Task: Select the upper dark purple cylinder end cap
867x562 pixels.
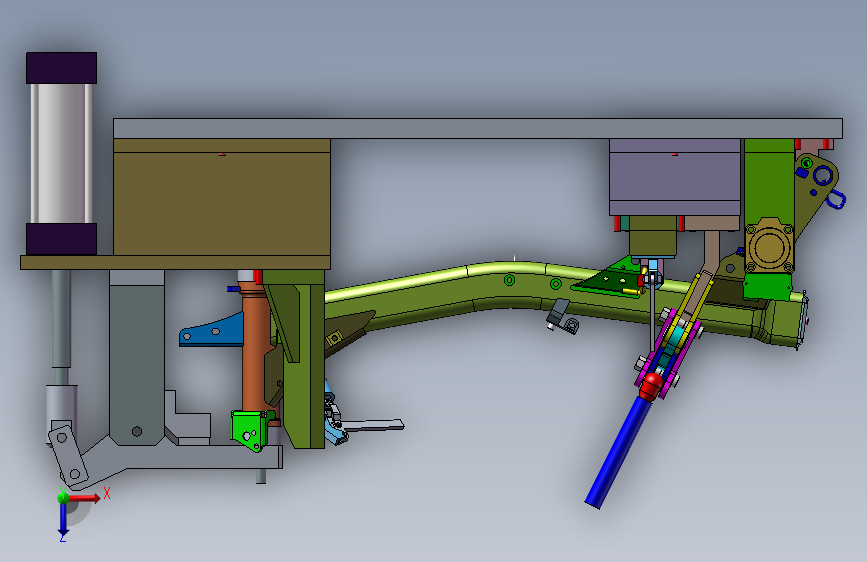Action: [x=61, y=68]
